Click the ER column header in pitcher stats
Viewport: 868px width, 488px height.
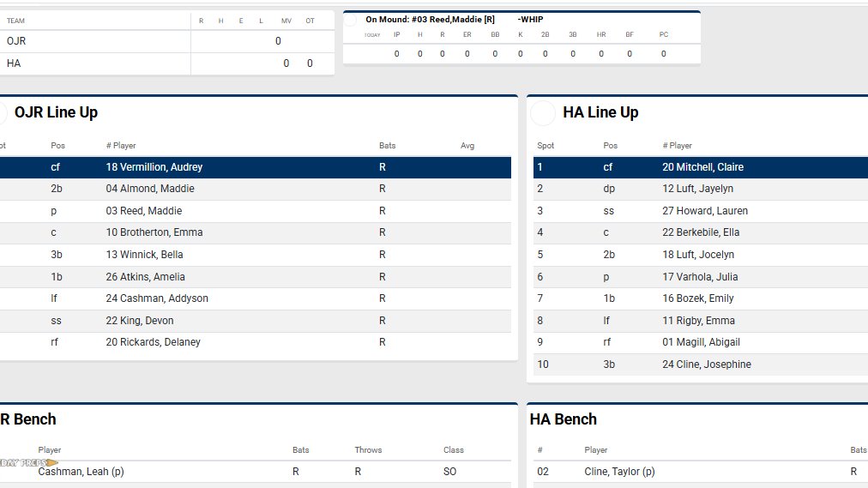coord(467,34)
